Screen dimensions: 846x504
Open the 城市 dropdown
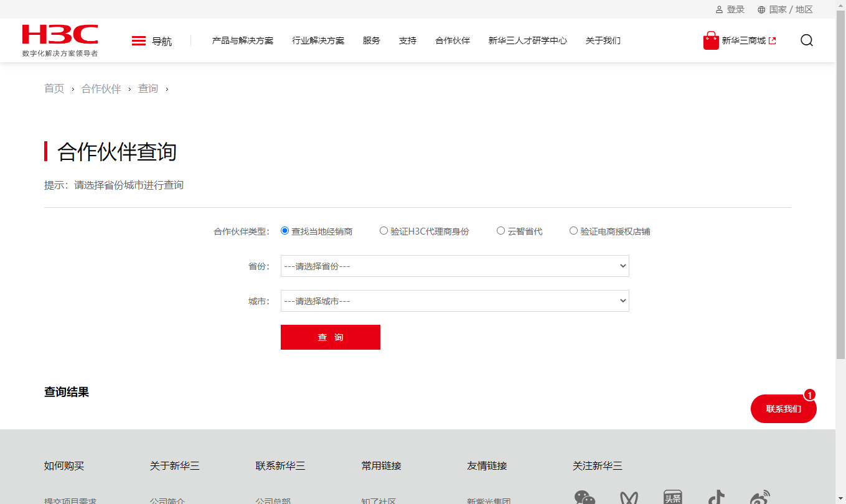[455, 301]
